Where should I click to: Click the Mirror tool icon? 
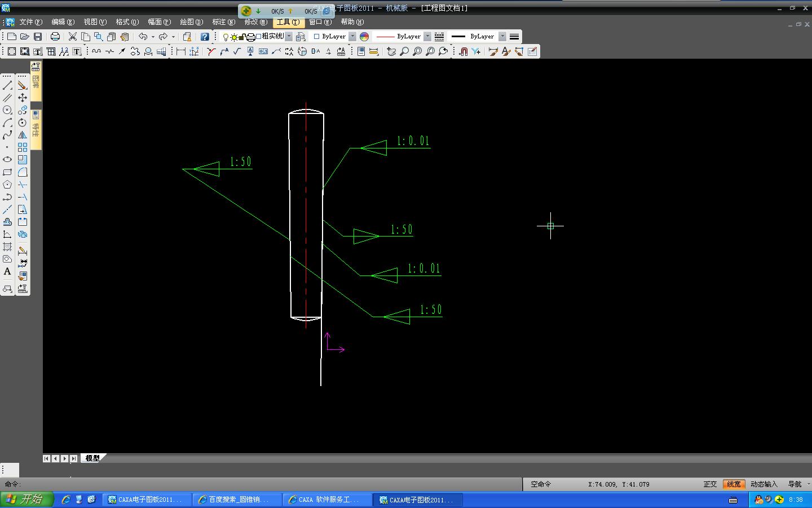[x=23, y=135]
